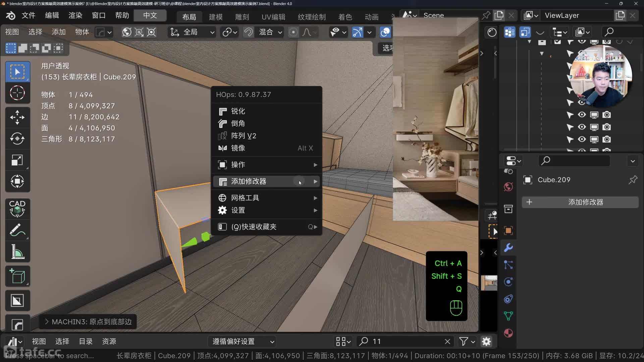Open the Material properties tab

coord(508,333)
